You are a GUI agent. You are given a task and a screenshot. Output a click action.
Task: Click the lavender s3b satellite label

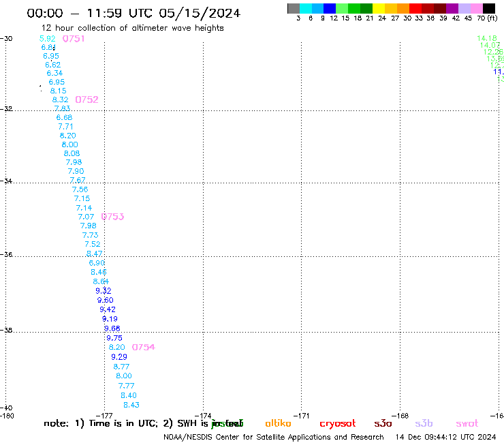[x=424, y=423]
